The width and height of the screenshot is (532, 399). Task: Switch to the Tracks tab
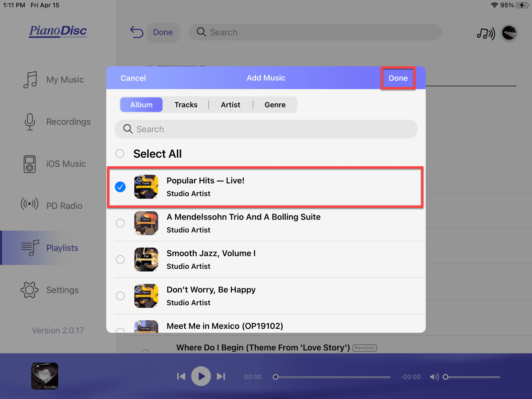(186, 105)
